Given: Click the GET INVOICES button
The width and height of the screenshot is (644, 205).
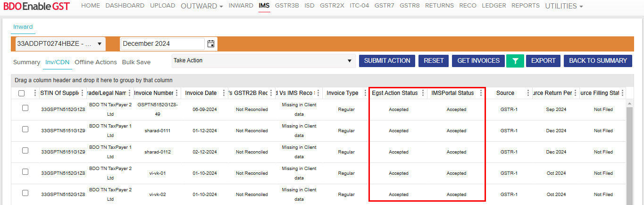Looking at the screenshot, I should pyautogui.click(x=478, y=61).
